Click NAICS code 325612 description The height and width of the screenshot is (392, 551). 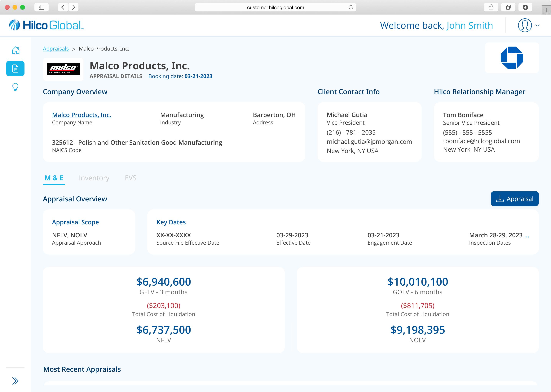(137, 143)
